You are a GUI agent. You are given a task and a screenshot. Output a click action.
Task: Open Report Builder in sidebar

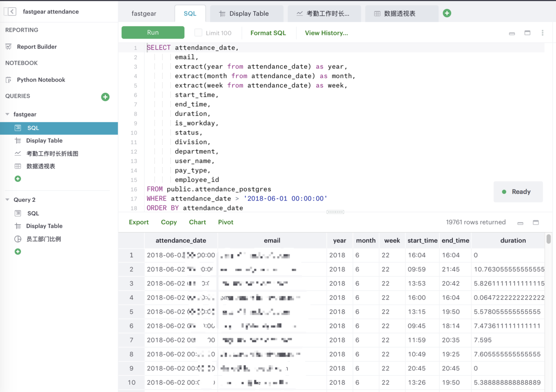[x=37, y=47]
